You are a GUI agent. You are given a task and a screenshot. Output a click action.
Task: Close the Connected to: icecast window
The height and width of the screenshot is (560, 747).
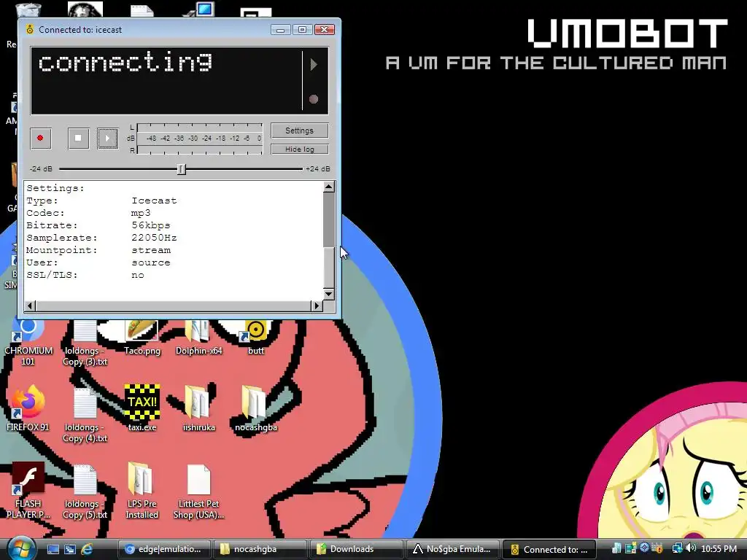click(325, 29)
